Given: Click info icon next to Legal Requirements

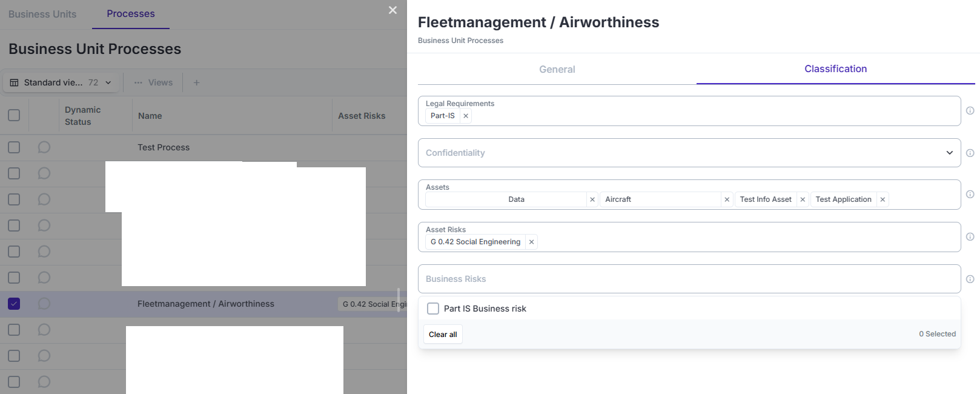Looking at the screenshot, I should click(970, 111).
